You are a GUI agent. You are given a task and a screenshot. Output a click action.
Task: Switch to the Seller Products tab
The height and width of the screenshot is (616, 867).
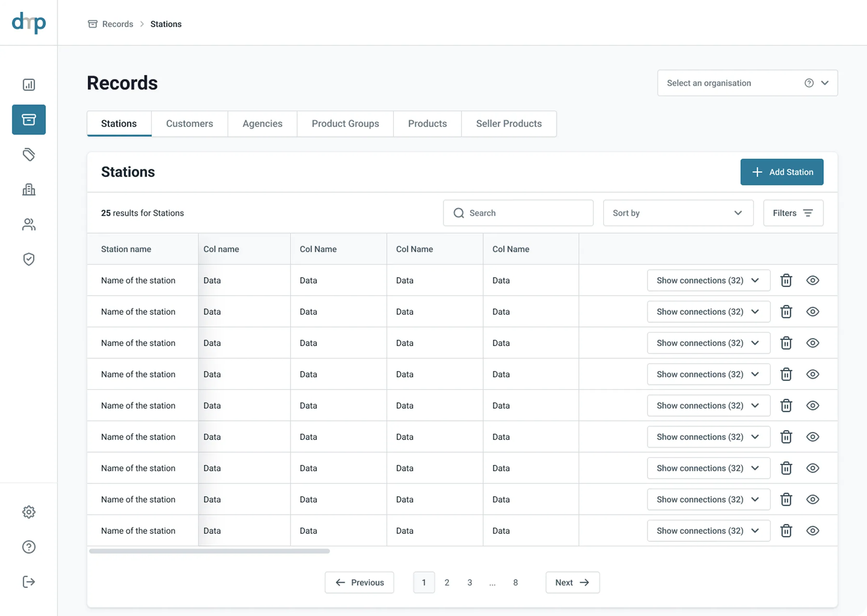click(x=509, y=123)
